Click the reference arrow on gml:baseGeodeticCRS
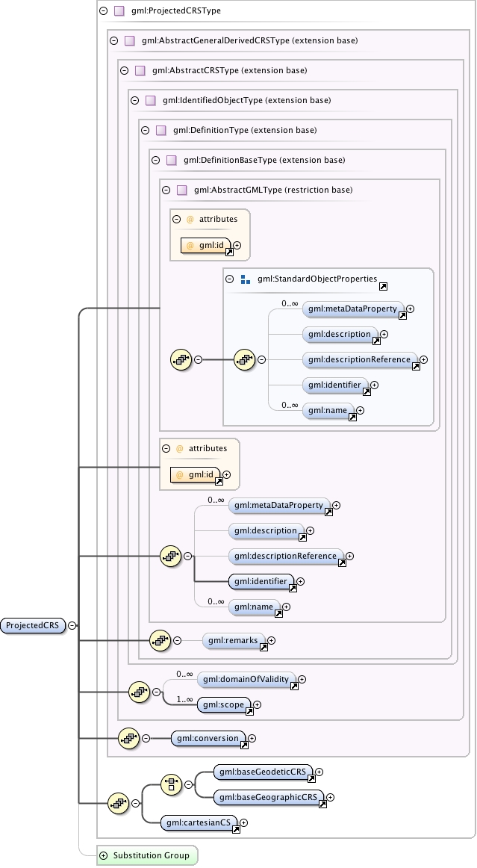 pyautogui.click(x=311, y=779)
